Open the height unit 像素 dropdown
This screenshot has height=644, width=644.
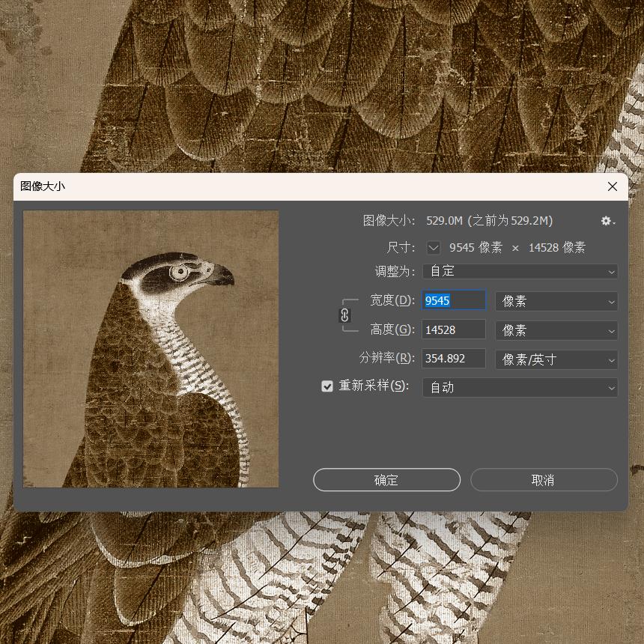556,330
